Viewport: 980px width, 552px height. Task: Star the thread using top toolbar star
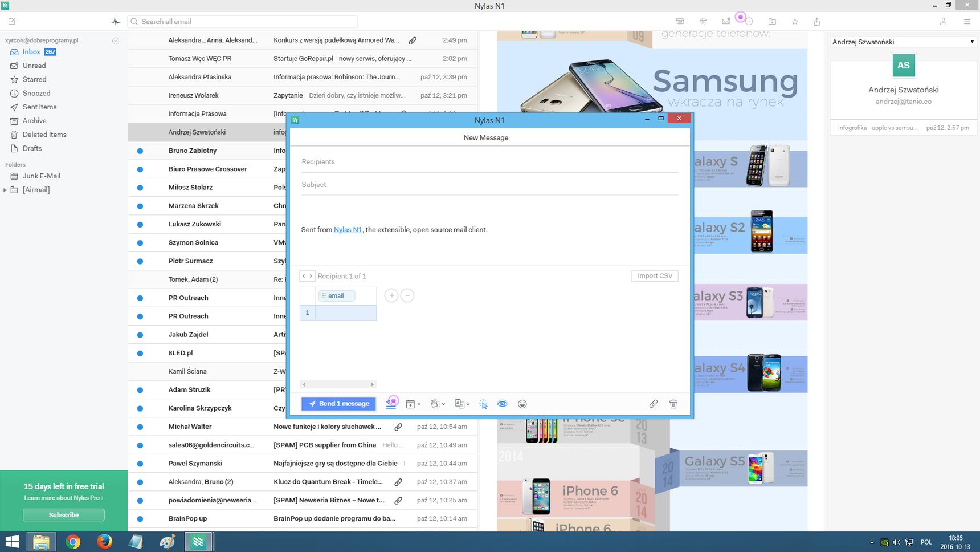pos(795,22)
